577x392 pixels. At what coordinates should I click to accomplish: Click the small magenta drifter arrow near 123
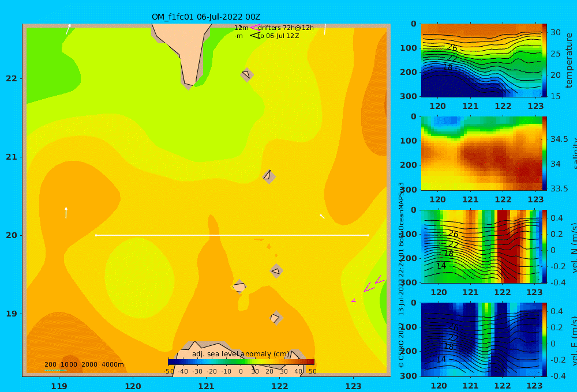tap(354, 301)
